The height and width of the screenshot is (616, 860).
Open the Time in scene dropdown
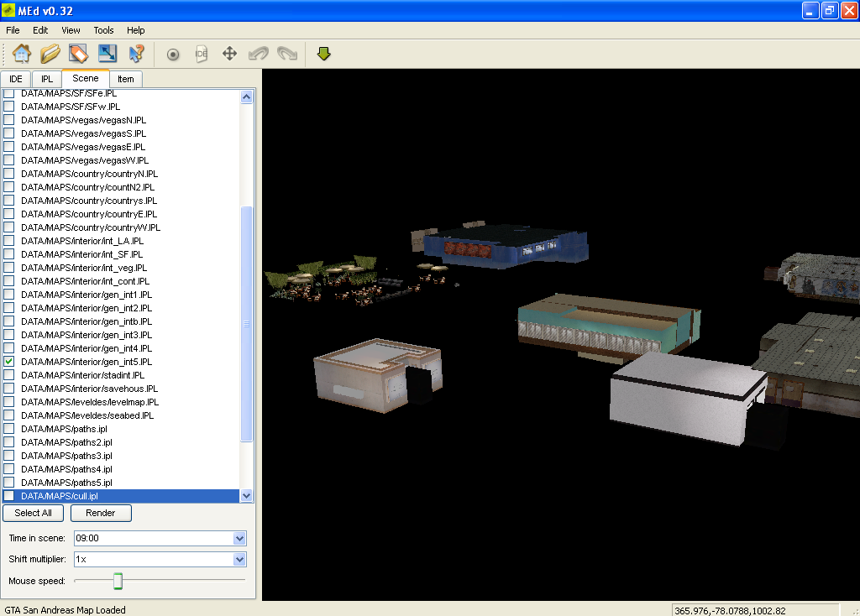pyautogui.click(x=239, y=538)
